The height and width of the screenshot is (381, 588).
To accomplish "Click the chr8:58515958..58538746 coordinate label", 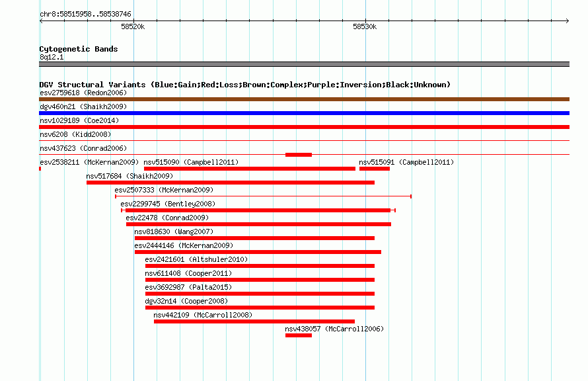I will click(x=85, y=15).
